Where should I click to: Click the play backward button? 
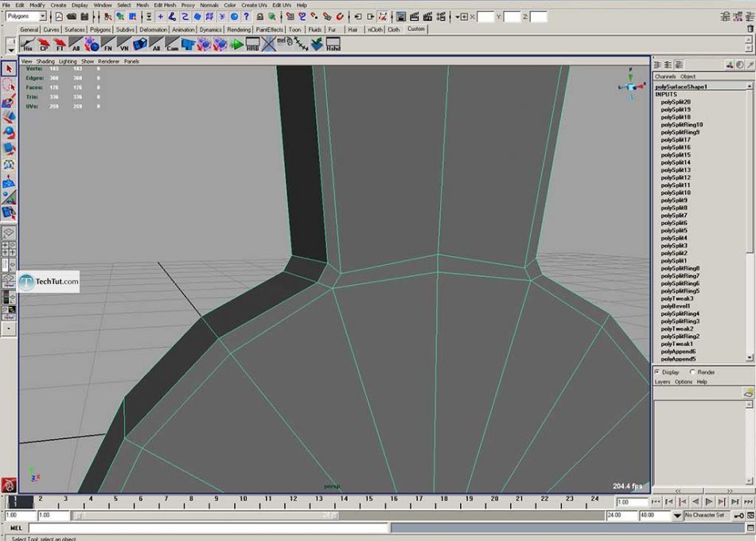[696, 502]
